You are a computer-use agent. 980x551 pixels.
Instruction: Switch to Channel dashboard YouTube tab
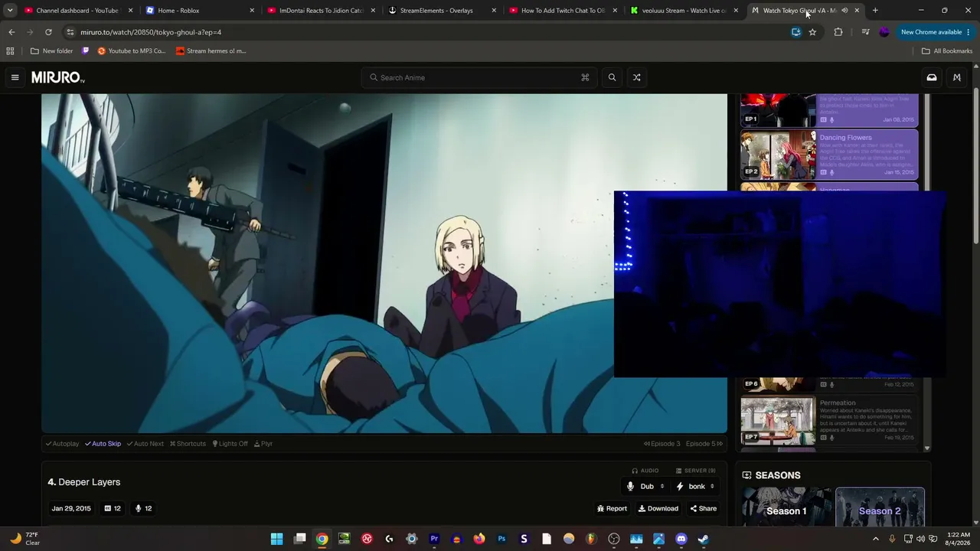tap(79, 11)
